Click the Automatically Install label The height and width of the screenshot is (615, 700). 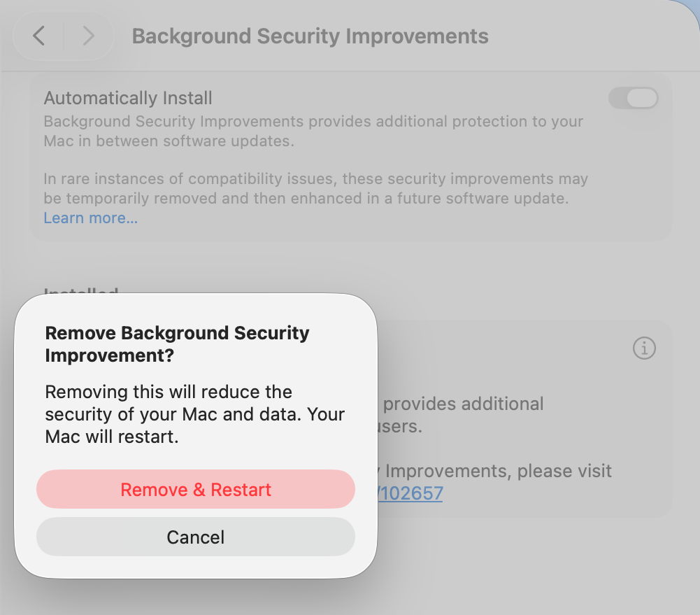point(128,98)
